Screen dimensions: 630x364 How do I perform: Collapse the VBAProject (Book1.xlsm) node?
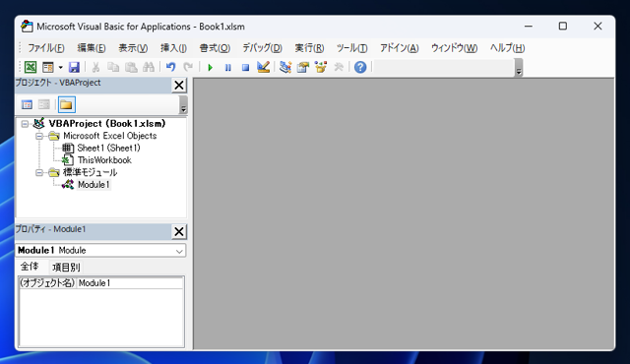(x=25, y=124)
